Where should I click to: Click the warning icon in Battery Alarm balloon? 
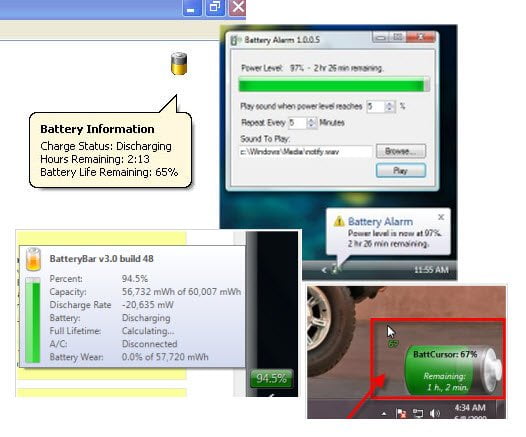(339, 221)
